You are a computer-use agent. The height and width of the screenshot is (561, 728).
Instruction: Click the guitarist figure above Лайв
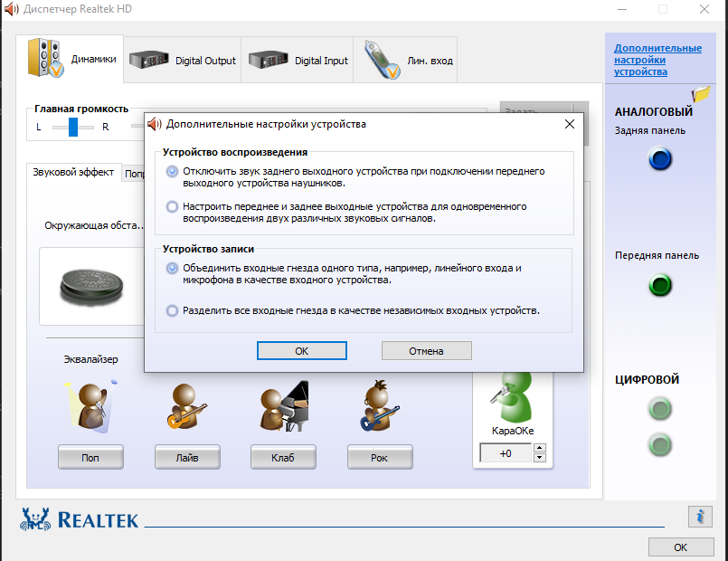[186, 406]
